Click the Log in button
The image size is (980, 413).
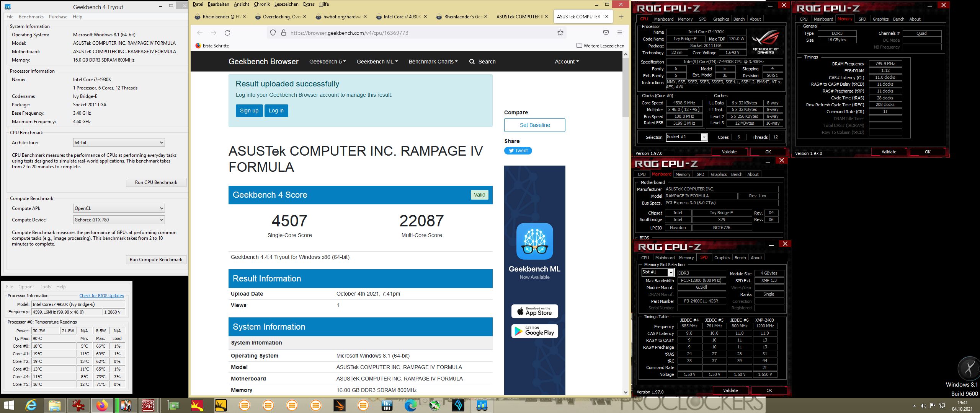[x=276, y=111]
